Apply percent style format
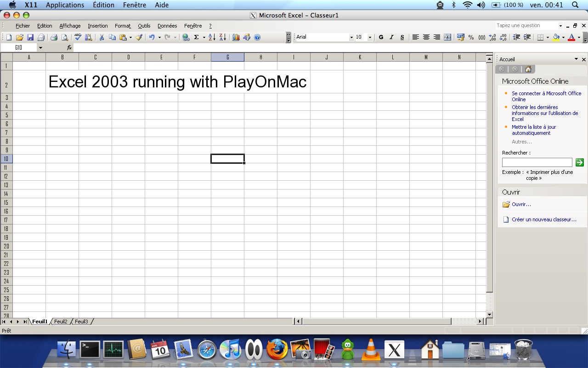Screen dimensions: 588x368 471,37
